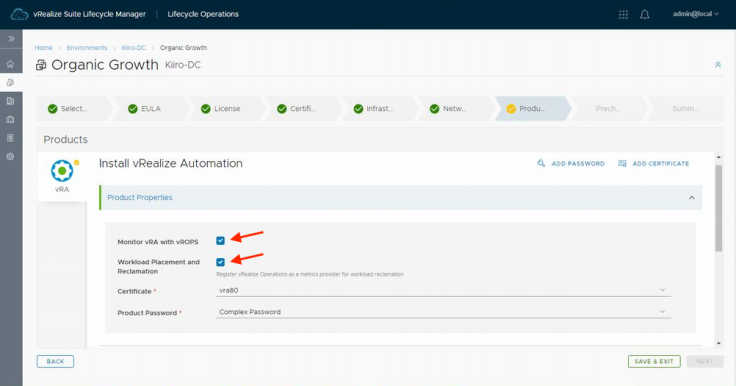Click the Add Password magnifier-key icon

coord(541,163)
